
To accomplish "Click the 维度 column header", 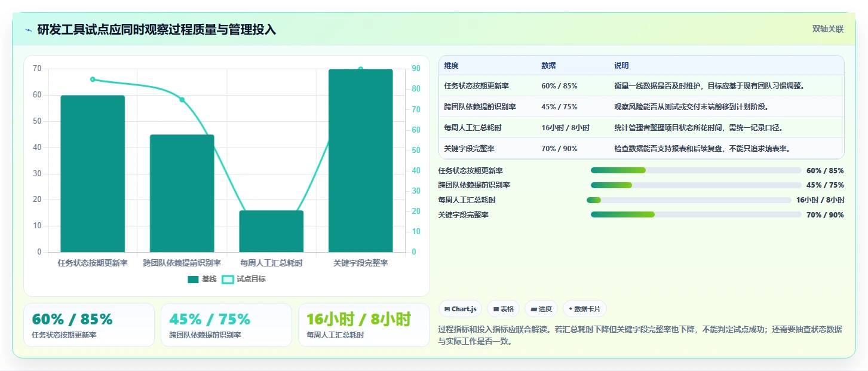I will pos(452,65).
